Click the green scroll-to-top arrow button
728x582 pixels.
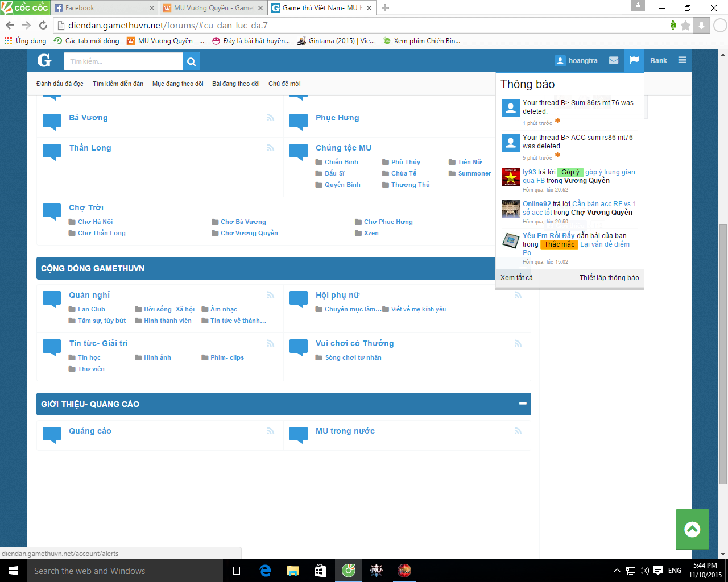tap(692, 529)
